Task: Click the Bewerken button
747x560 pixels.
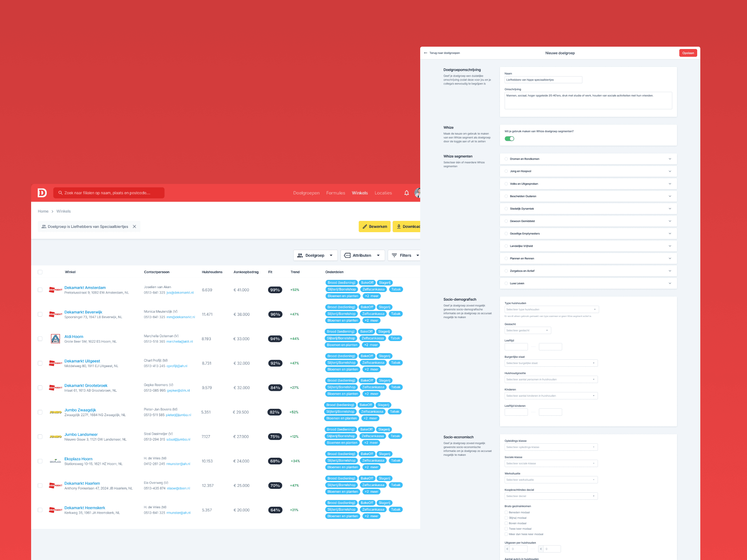Action: 374,227
